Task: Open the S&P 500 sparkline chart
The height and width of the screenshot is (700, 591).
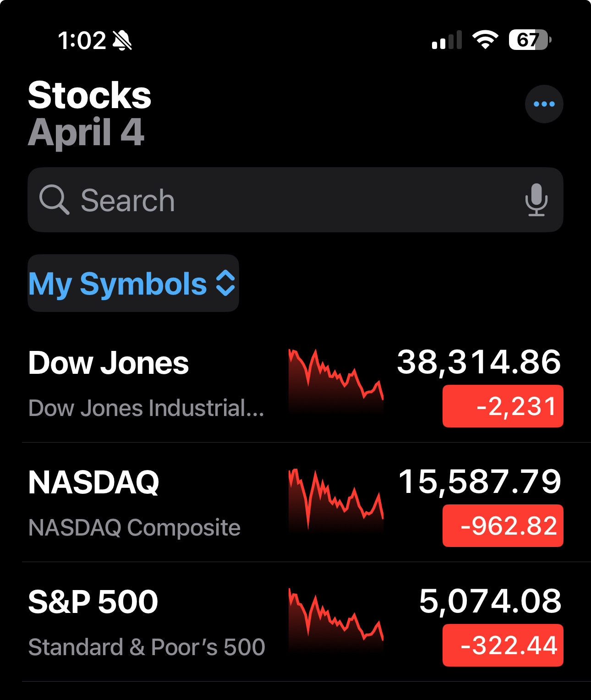Action: [336, 620]
